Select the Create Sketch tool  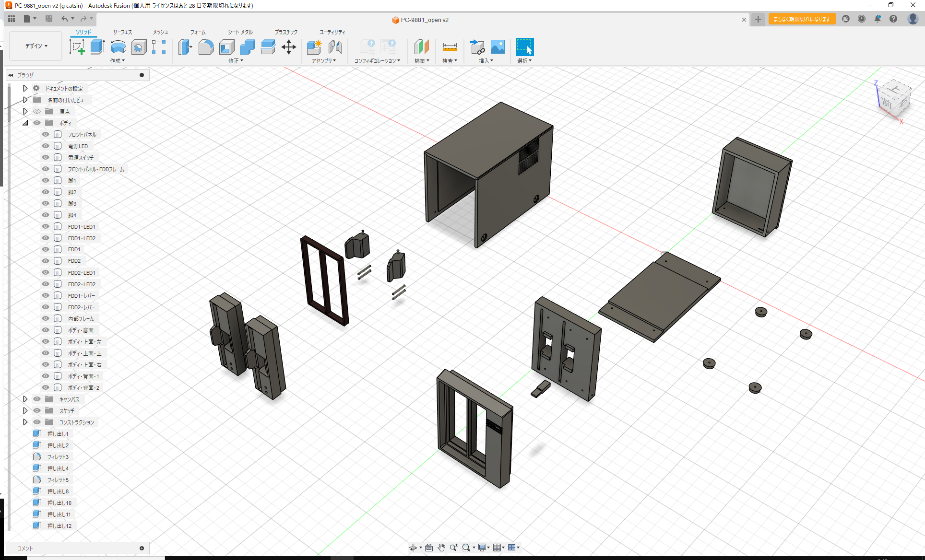77,47
